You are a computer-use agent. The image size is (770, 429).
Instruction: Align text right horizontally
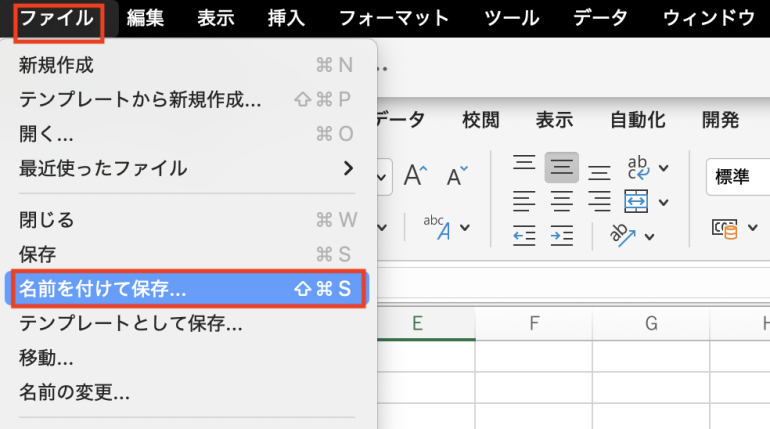(x=599, y=201)
